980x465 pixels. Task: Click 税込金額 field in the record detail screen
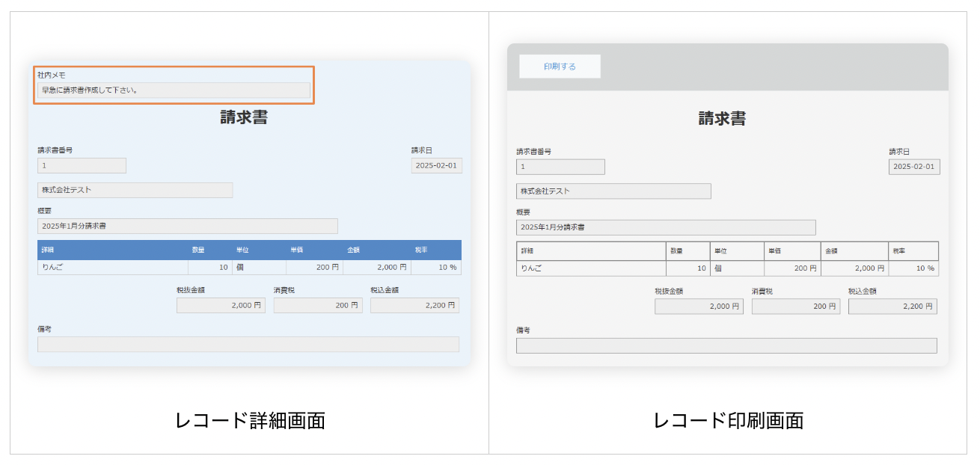pyautogui.click(x=414, y=305)
